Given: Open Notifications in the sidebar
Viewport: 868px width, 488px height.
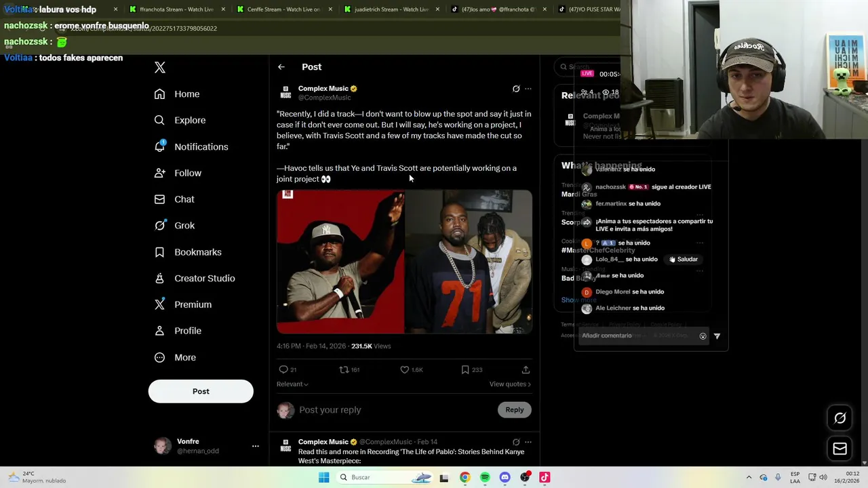Looking at the screenshot, I should [x=191, y=147].
